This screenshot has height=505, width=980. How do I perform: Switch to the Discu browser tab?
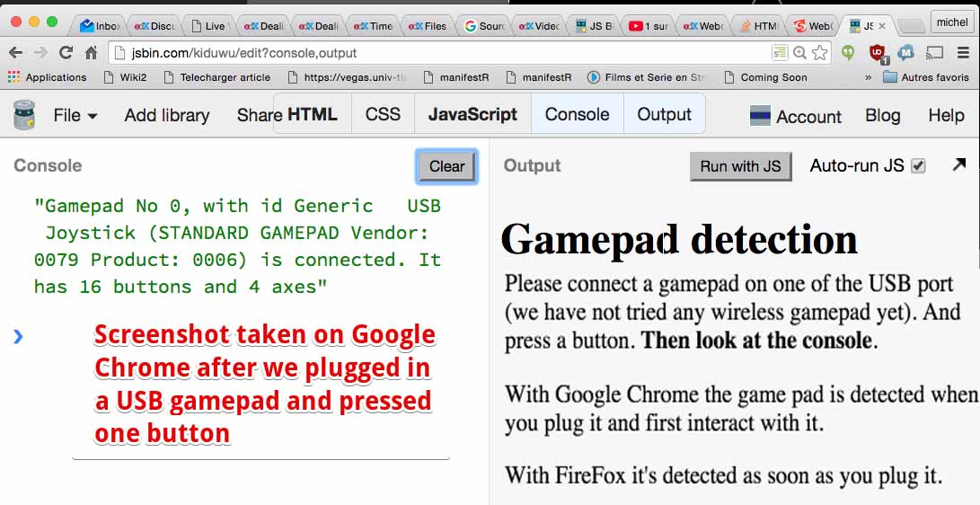coord(155,26)
